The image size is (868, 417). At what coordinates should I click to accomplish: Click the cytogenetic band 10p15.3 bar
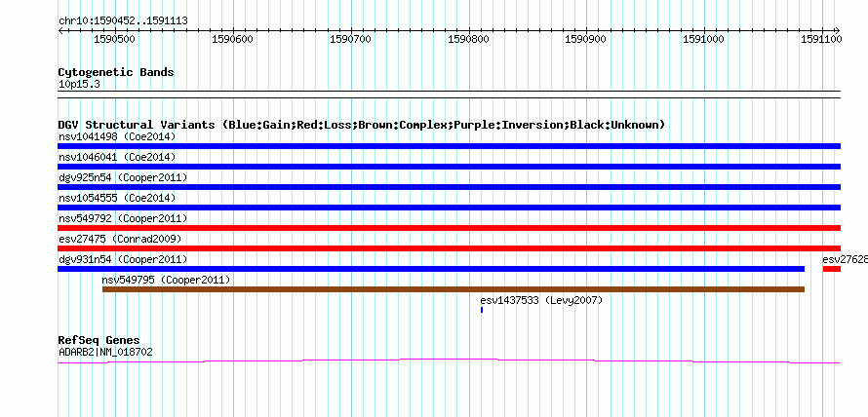(449, 94)
